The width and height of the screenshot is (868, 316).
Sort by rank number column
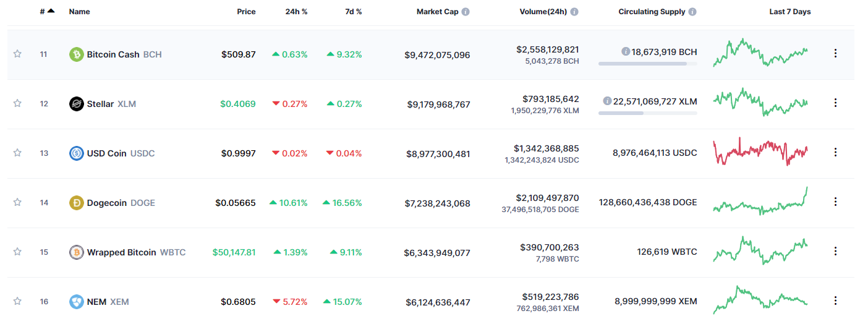[x=46, y=11]
